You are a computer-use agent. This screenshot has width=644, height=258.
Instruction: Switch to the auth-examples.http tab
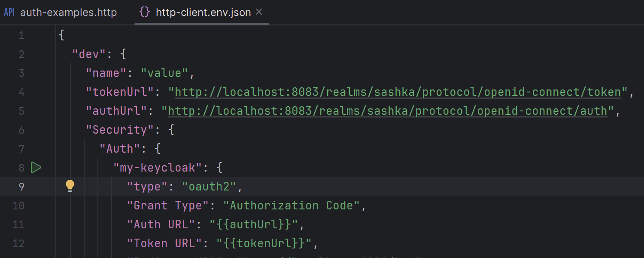pyautogui.click(x=69, y=12)
